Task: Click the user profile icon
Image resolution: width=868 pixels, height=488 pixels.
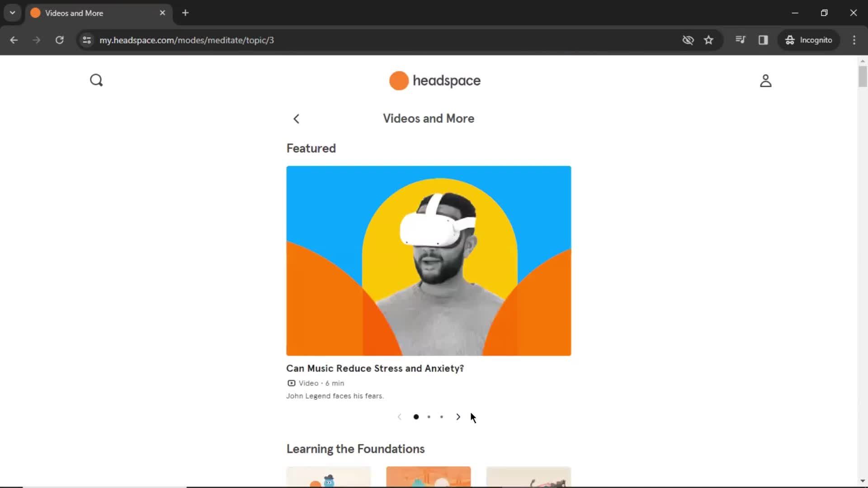Action: click(x=765, y=80)
